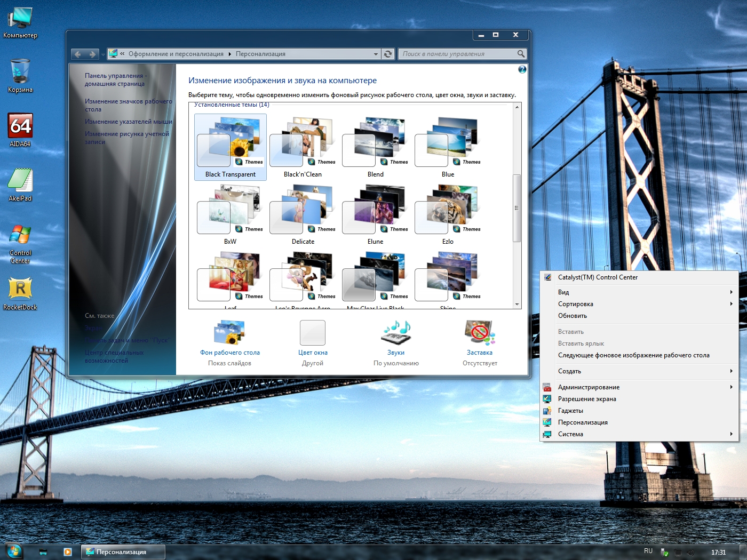Screen dimensions: 747x560
Task: Open AkelPad desktop shortcut
Action: tap(20, 185)
